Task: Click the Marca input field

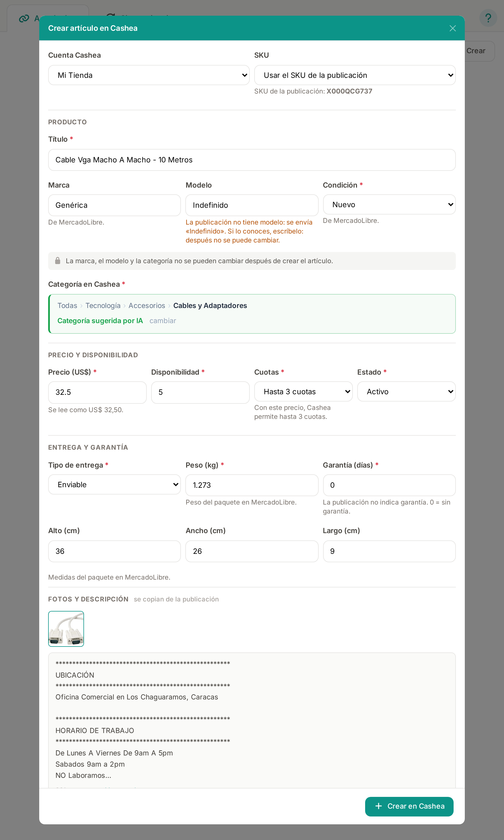Action: point(115,205)
